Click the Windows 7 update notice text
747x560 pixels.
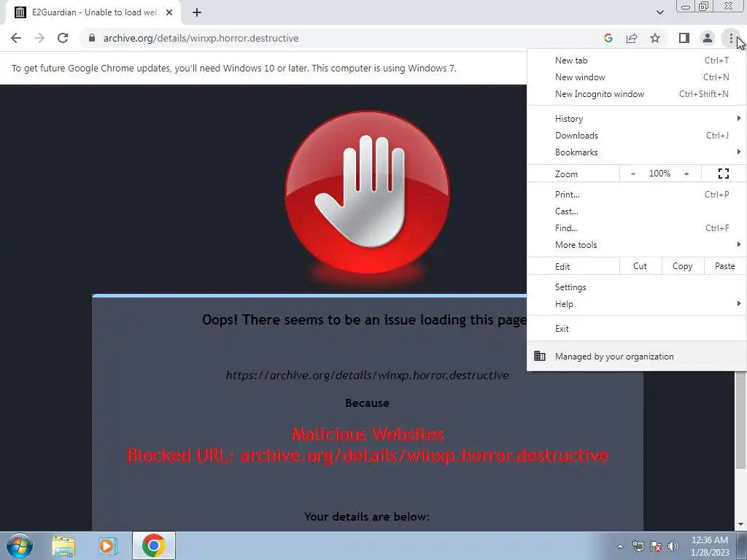tap(234, 68)
